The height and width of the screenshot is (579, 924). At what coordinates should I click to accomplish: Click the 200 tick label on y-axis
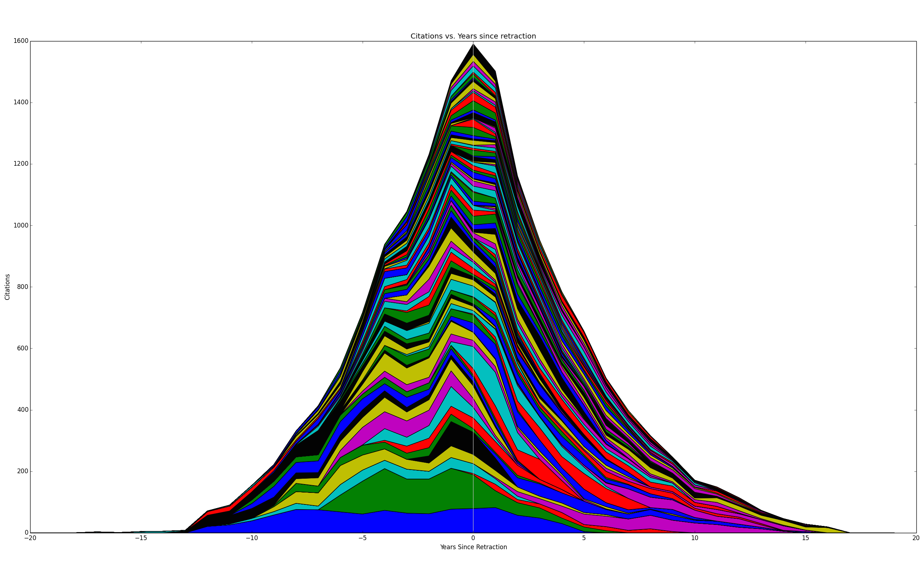[x=23, y=471]
